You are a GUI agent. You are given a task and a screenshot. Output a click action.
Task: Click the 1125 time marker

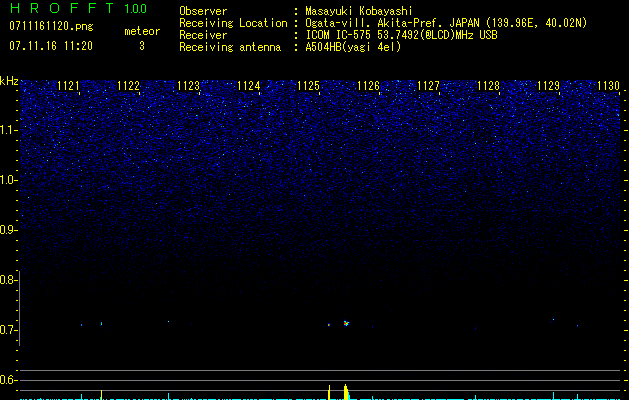point(308,86)
